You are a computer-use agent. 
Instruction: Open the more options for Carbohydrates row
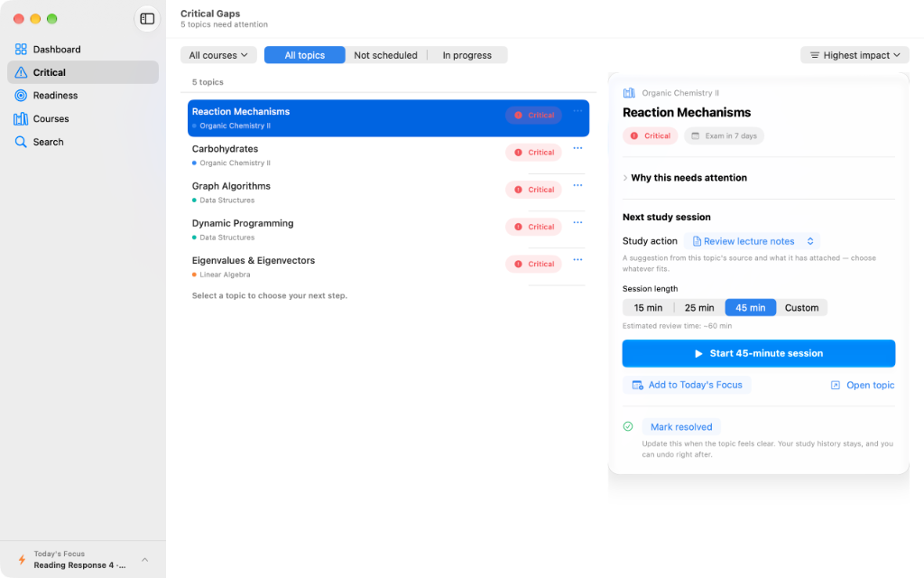tap(577, 148)
